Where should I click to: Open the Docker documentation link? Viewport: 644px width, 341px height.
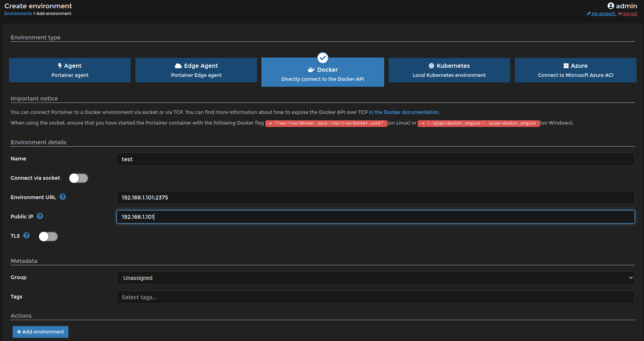point(403,112)
